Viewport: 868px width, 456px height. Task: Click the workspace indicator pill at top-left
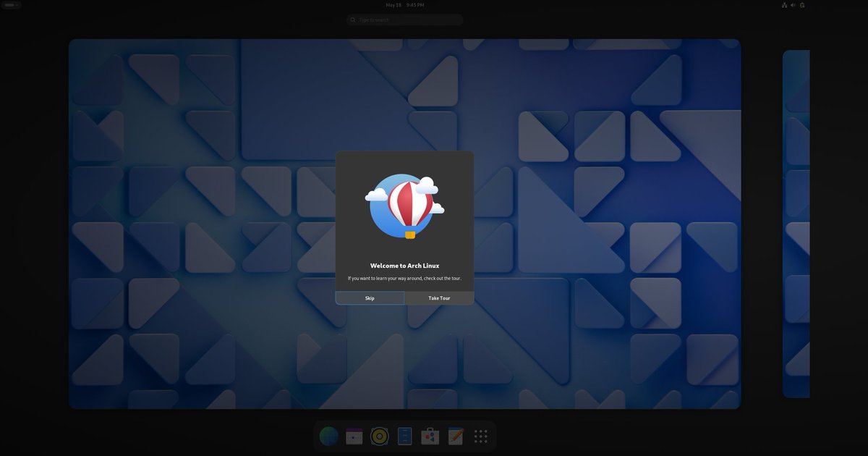(x=10, y=5)
